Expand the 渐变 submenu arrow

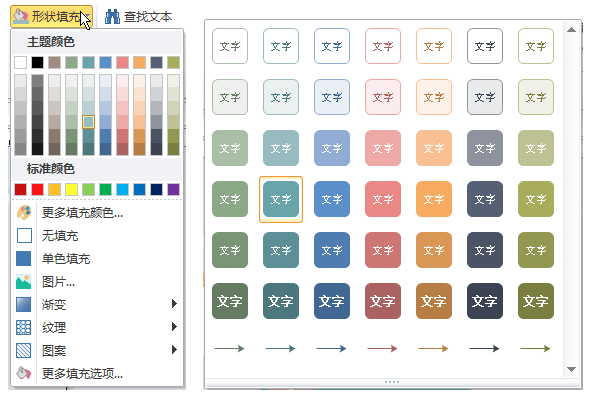[174, 304]
